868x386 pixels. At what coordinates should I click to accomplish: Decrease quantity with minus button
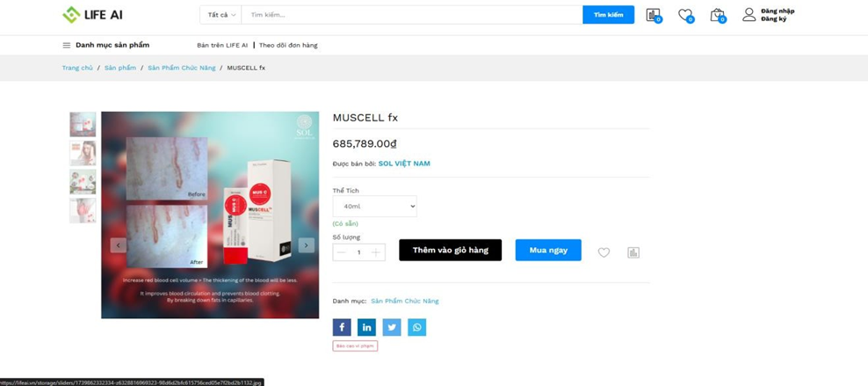[x=342, y=252]
